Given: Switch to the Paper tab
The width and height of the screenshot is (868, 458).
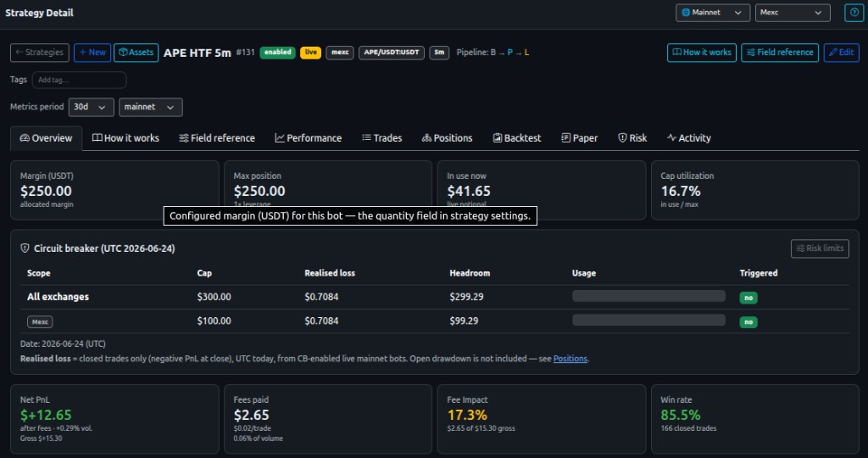Looking at the screenshot, I should 580,138.
